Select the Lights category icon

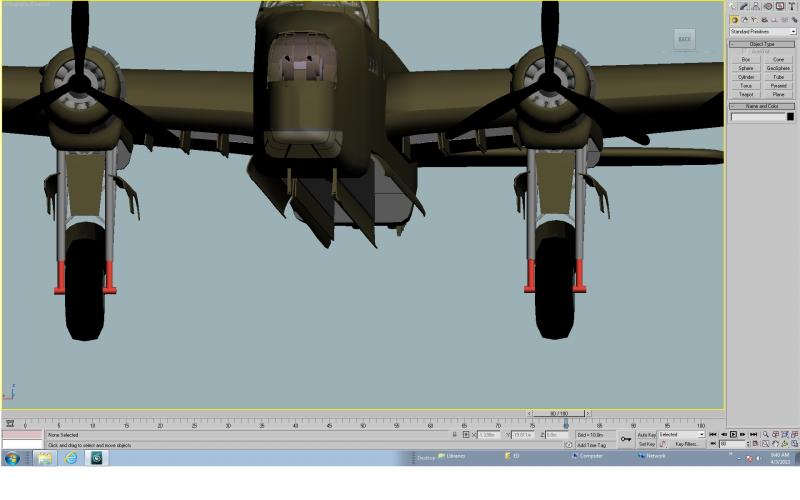pos(755,20)
